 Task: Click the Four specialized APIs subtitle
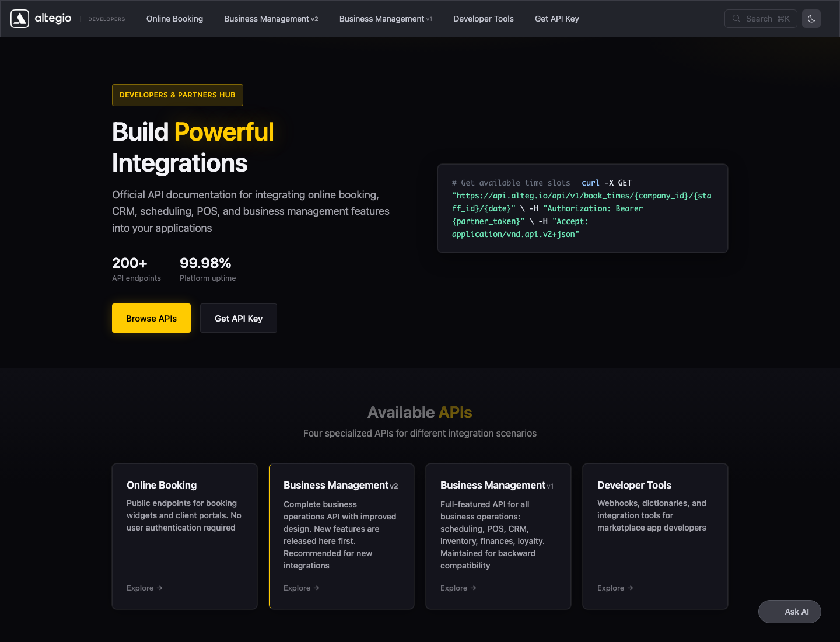click(420, 433)
